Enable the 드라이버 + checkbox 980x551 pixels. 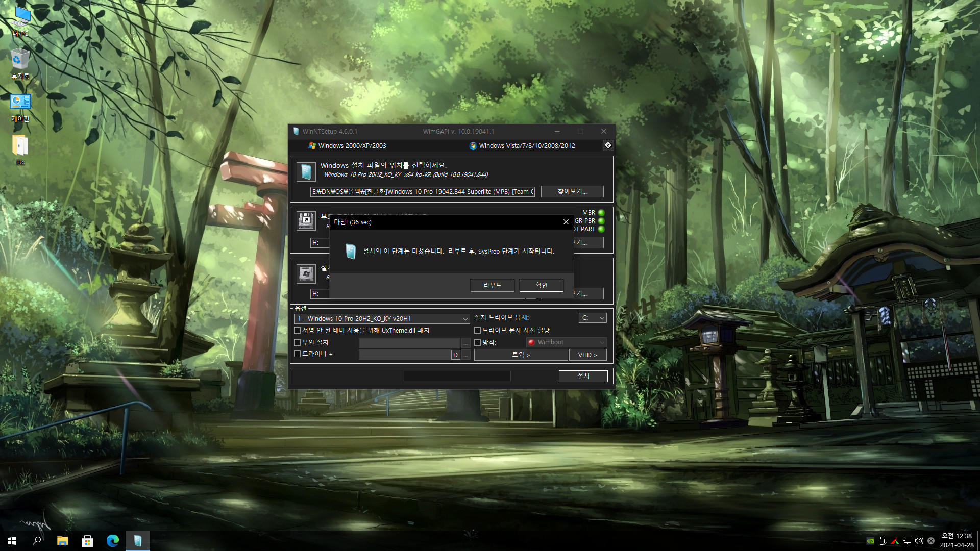click(x=297, y=354)
